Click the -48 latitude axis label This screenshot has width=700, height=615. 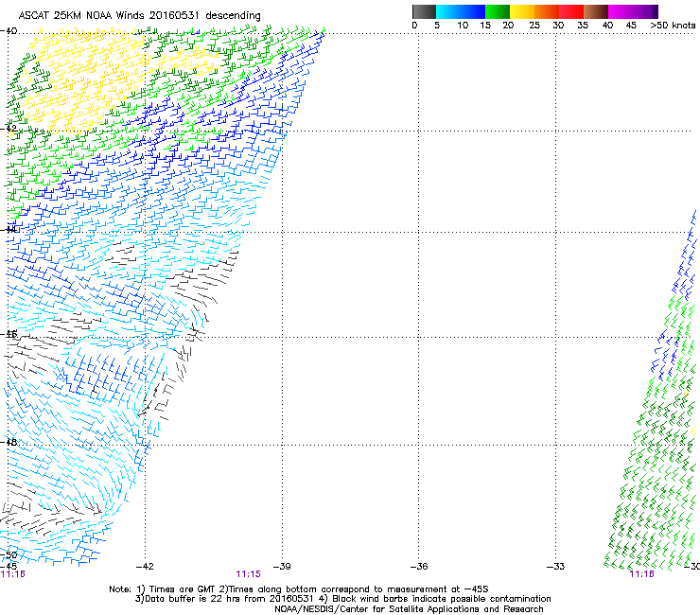coord(9,442)
